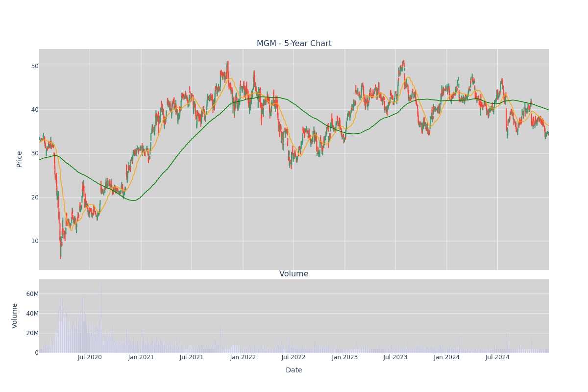Click the volume axis "0" tick label
Viewport: 588px width, 392px height.
(x=36, y=353)
